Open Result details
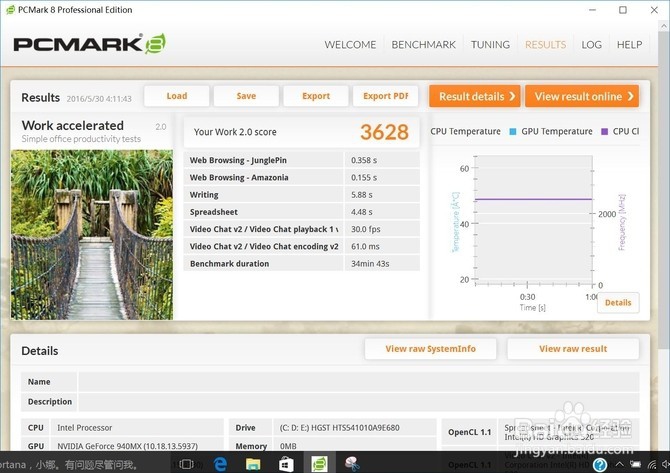 click(475, 96)
